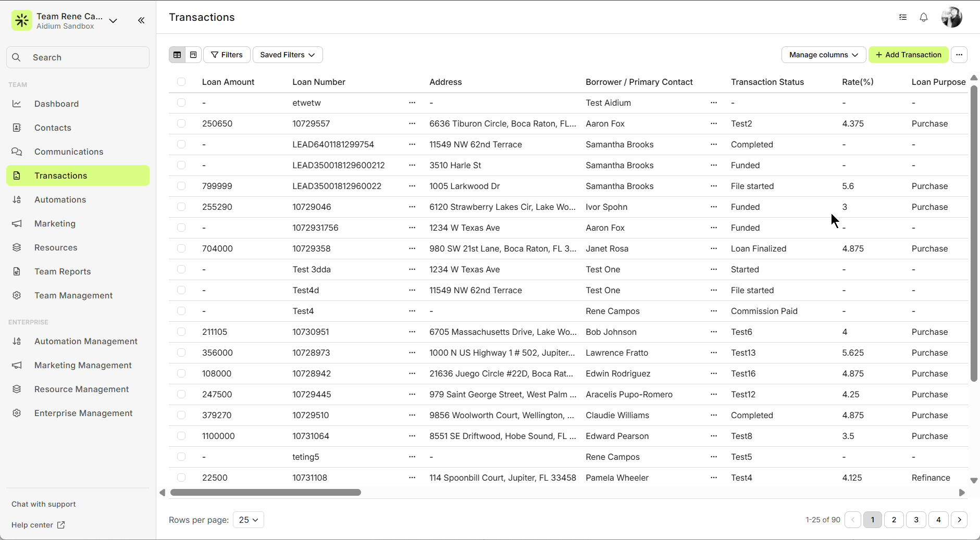
Task: Open the notifications bell
Action: 923,17
